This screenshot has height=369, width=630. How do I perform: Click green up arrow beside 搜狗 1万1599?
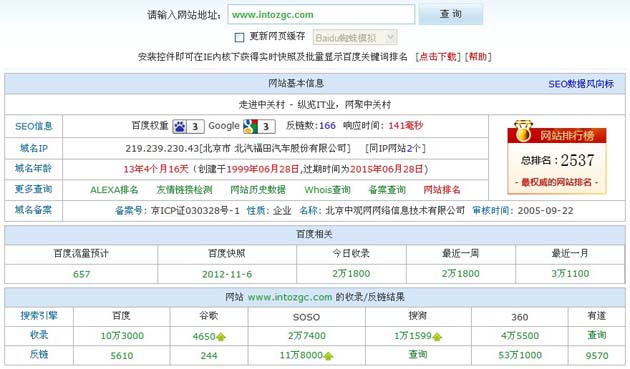437,337
